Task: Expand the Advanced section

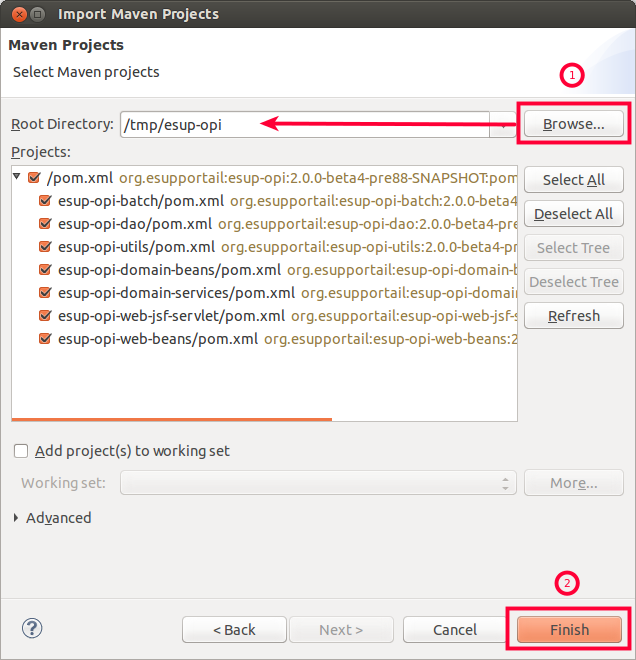Action: coord(17,518)
